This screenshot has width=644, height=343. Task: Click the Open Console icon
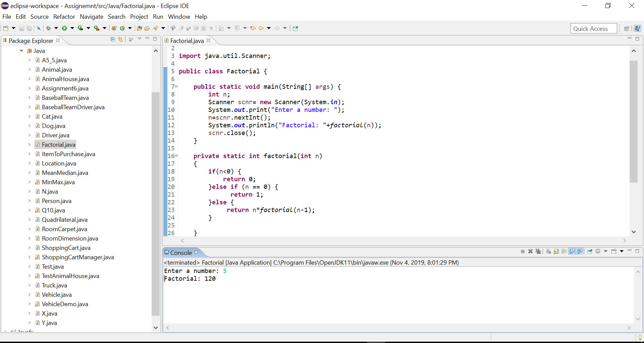click(x=614, y=252)
